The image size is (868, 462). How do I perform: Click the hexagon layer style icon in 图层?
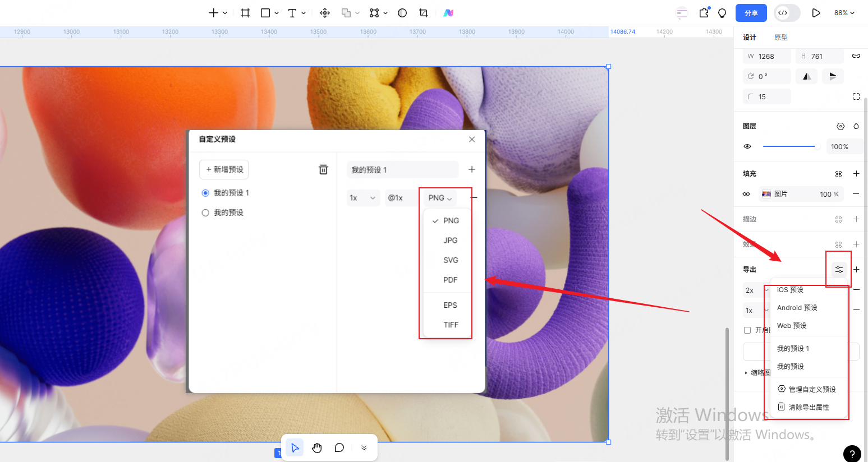coord(841,126)
